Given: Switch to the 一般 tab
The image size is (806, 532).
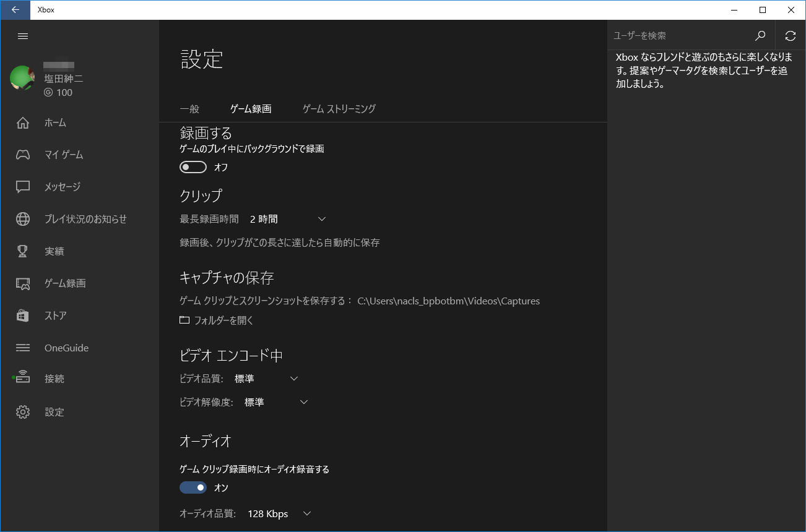Looking at the screenshot, I should tap(189, 109).
